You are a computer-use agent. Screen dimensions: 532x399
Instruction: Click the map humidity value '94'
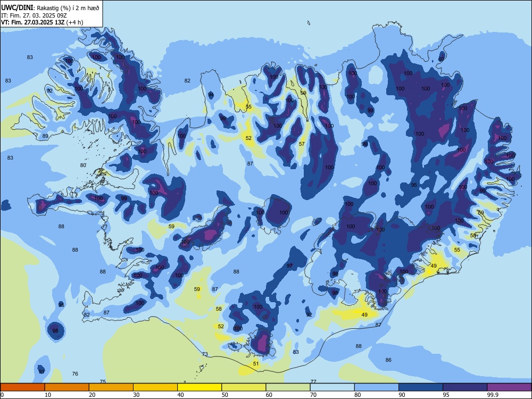[211, 94]
